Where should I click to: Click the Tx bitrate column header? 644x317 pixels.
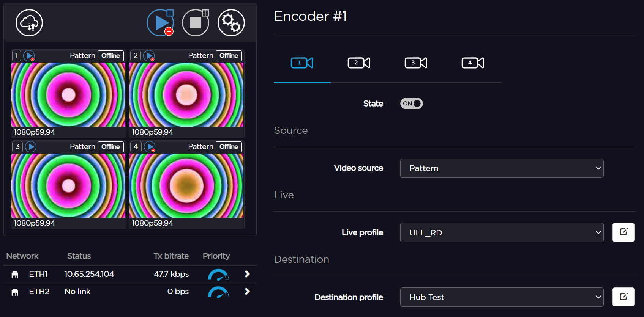click(171, 256)
